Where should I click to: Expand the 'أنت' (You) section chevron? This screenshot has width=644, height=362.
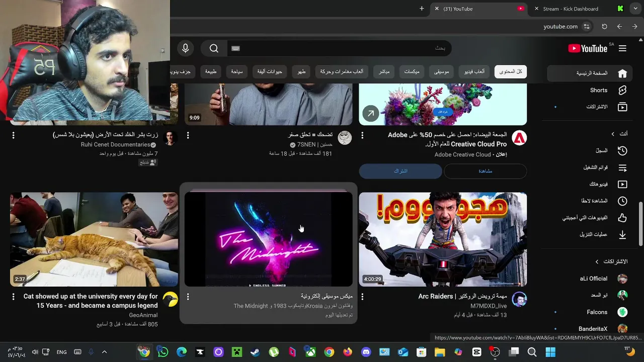[613, 134]
